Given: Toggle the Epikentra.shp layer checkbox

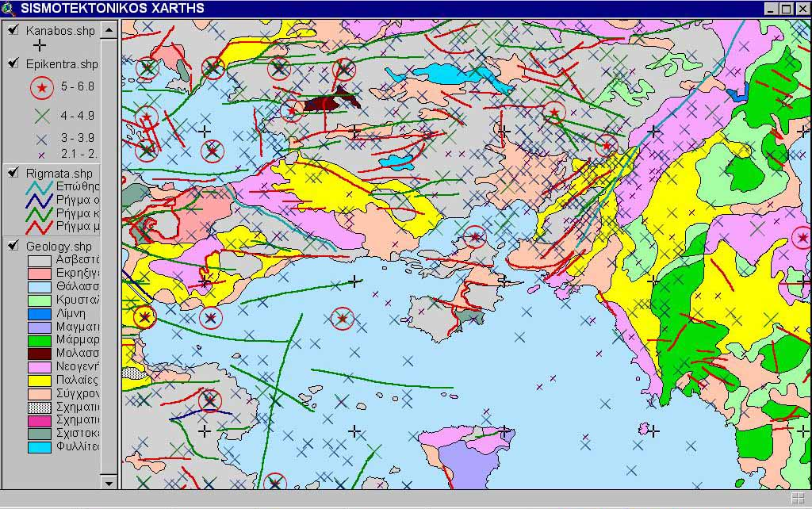Looking at the screenshot, I should click(x=13, y=63).
